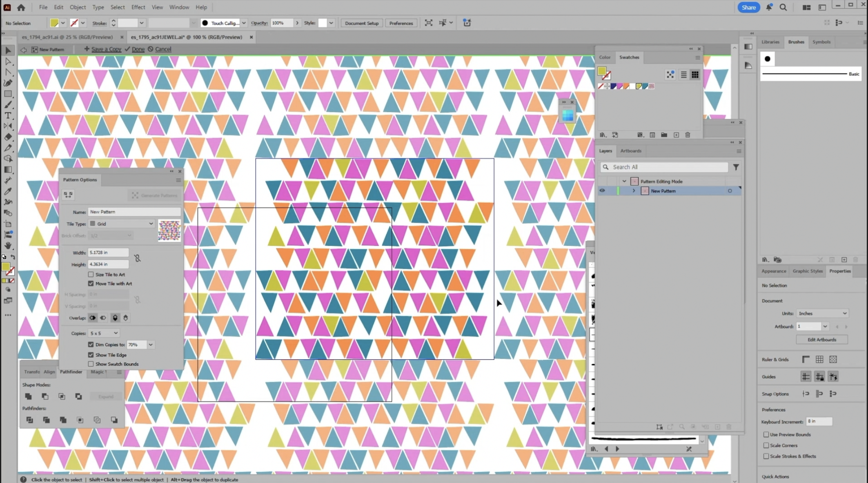Click the Pattern Tile Tool icon

coord(68,195)
